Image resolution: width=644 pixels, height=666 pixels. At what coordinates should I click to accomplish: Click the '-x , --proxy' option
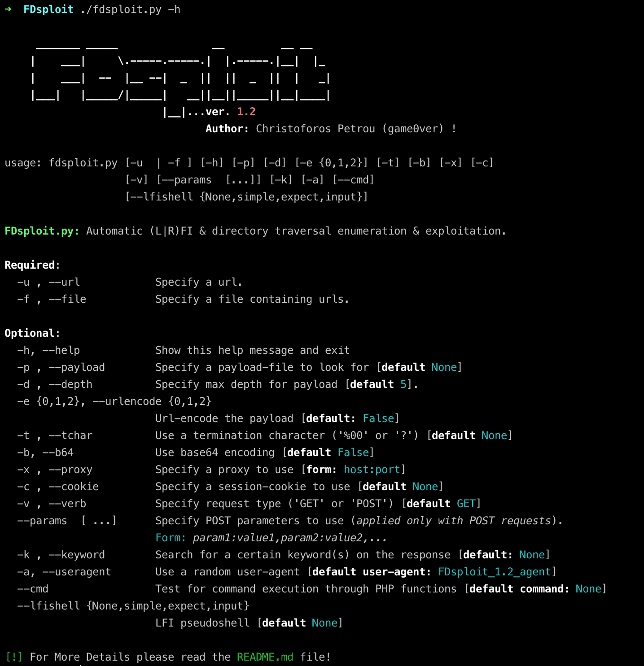(x=55, y=470)
